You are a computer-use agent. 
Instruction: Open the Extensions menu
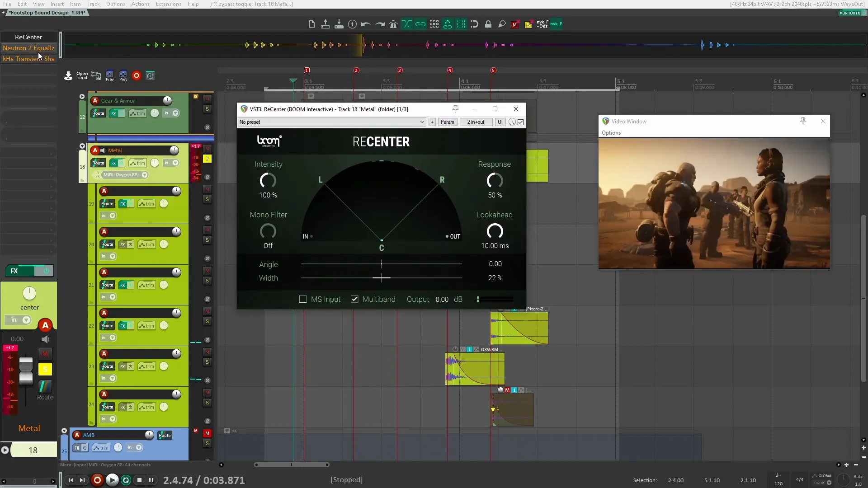169,4
